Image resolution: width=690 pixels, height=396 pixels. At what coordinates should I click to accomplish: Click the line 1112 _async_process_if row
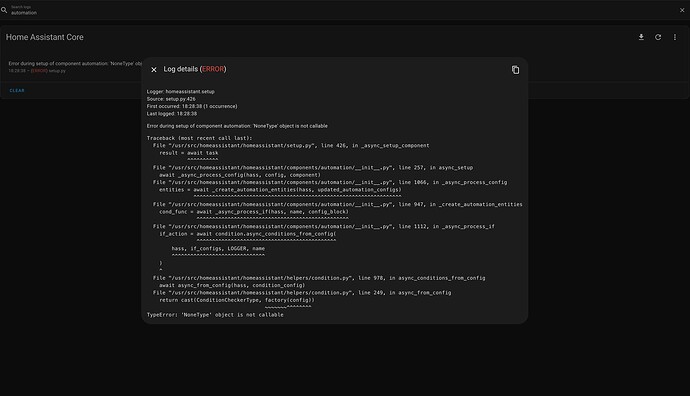pyautogui.click(x=324, y=226)
